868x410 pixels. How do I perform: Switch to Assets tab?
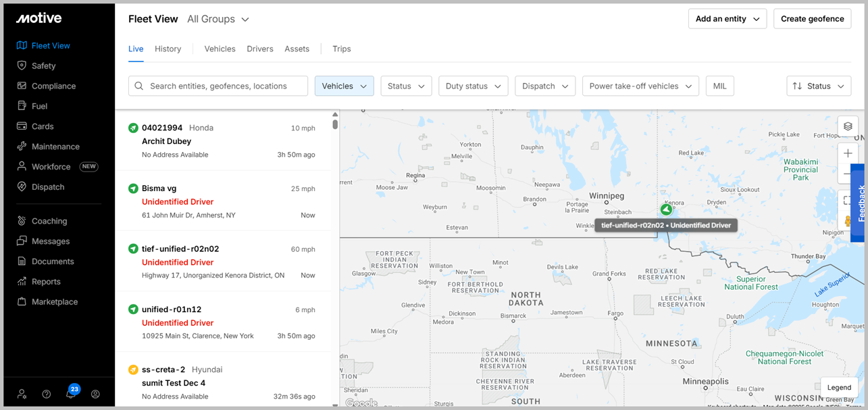pos(297,49)
